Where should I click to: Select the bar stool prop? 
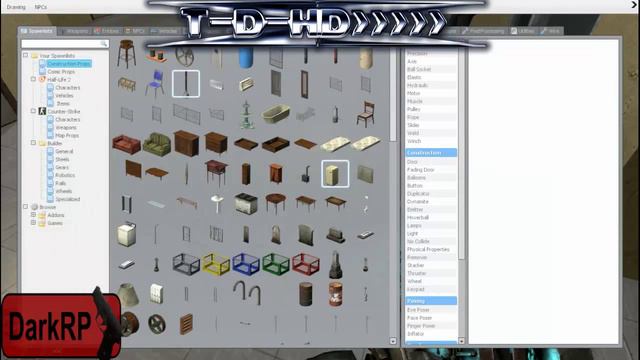(x=126, y=54)
